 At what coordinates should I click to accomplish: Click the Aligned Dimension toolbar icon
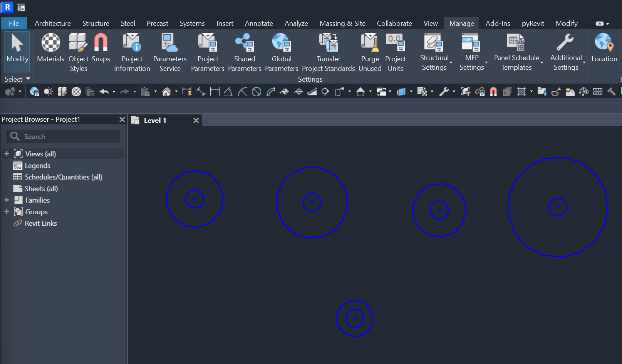click(x=201, y=92)
